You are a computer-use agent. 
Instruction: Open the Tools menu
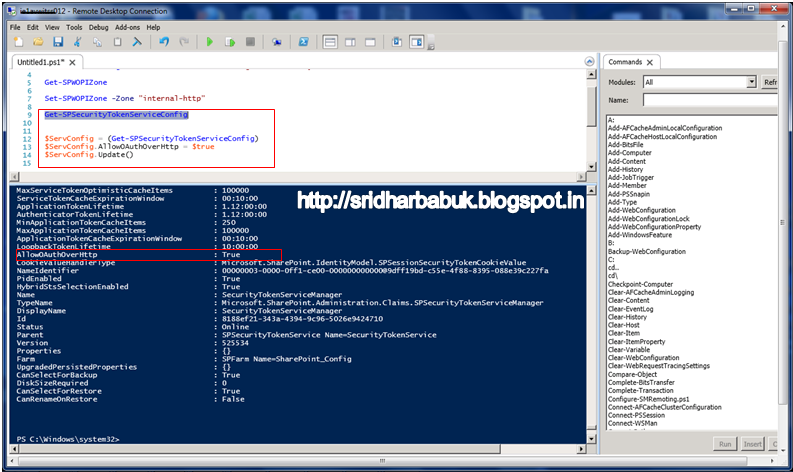pyautogui.click(x=74, y=27)
